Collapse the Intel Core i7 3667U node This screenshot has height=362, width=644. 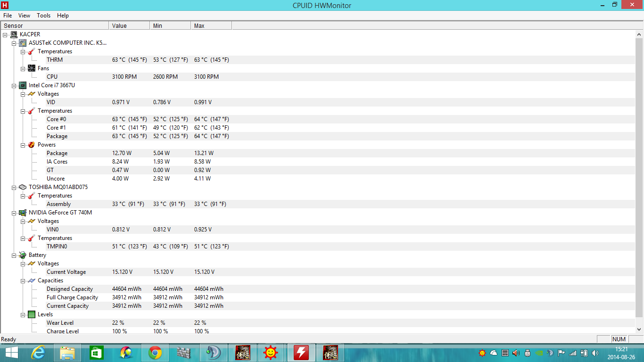coord(14,85)
